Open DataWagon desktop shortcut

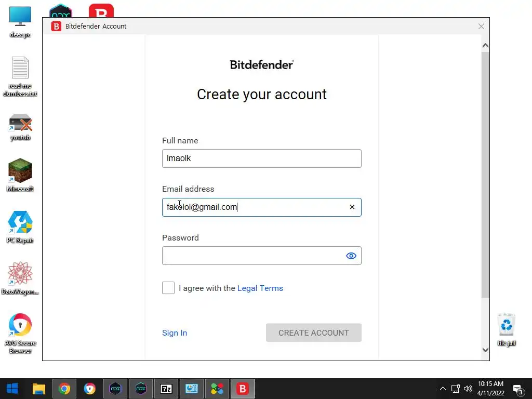[x=20, y=278]
